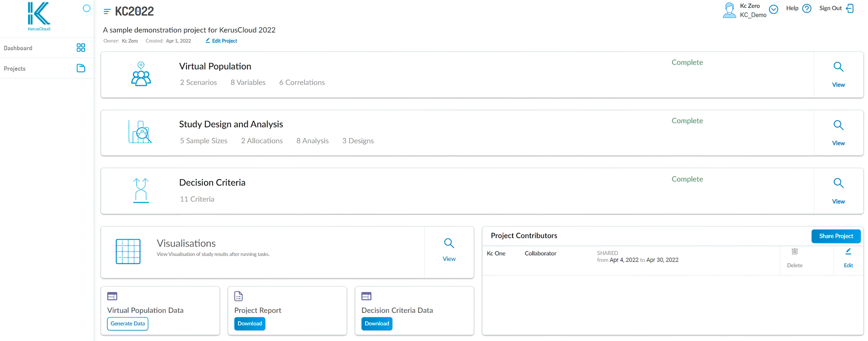Click Generate Data button

[x=128, y=323]
